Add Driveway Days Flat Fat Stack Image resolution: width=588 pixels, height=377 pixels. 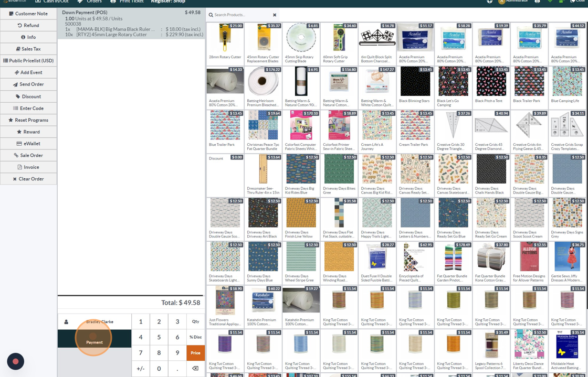tap(339, 219)
